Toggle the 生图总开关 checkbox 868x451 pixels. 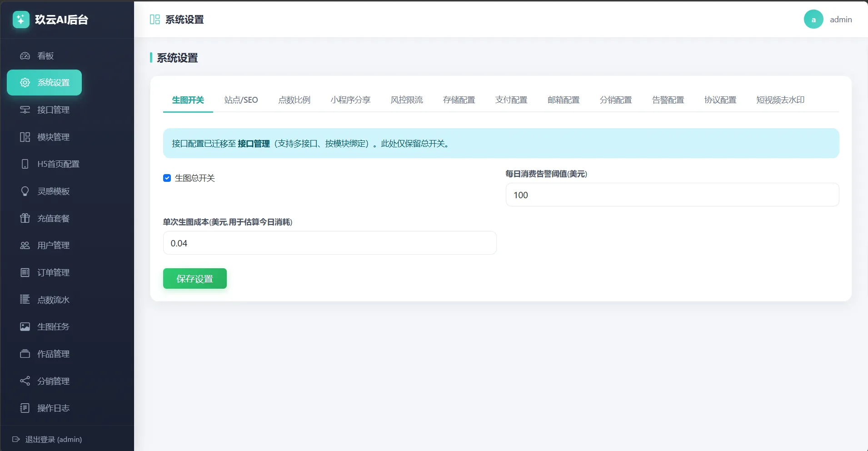(167, 178)
